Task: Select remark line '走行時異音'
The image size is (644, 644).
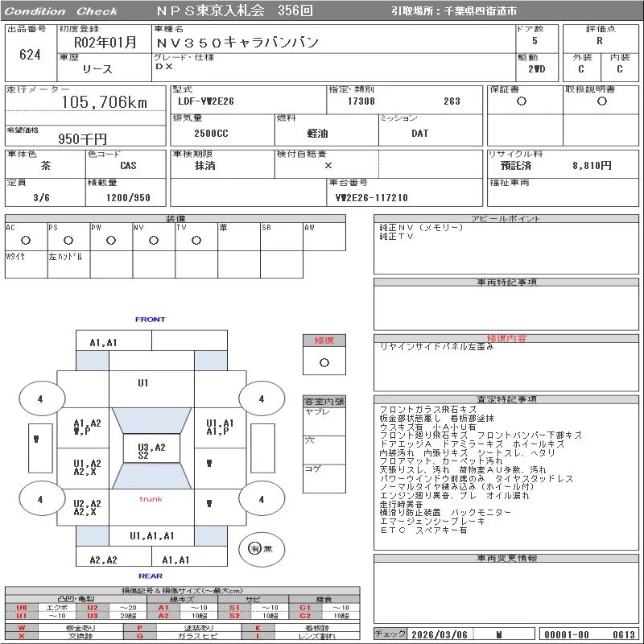Action: [x=401, y=504]
